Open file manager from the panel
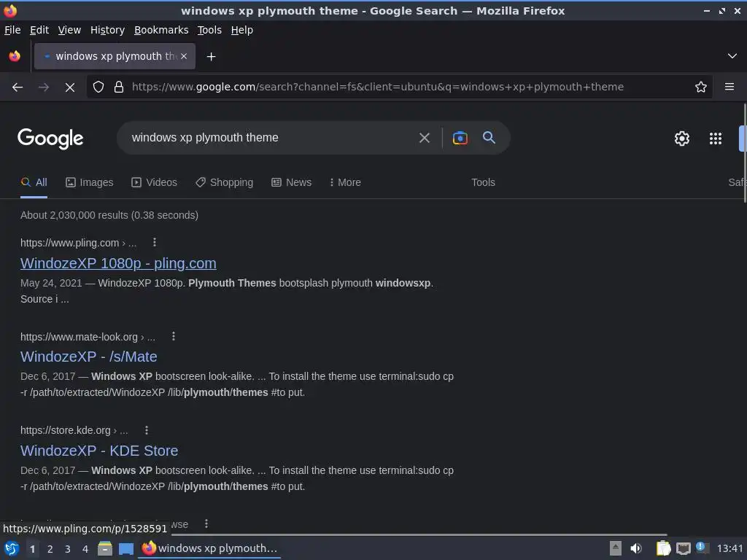This screenshot has height=560, width=747. 105,549
